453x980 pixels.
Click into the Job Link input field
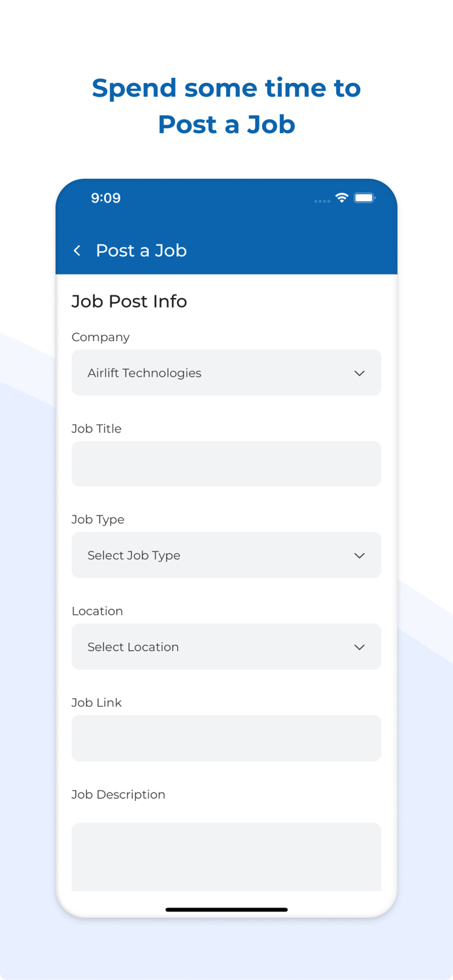tap(226, 738)
